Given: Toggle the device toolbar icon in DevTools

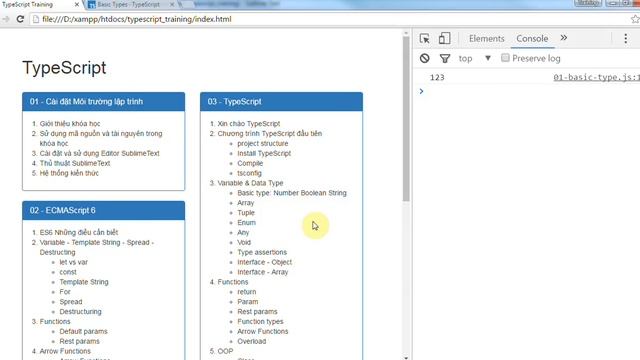Looking at the screenshot, I should 444,38.
